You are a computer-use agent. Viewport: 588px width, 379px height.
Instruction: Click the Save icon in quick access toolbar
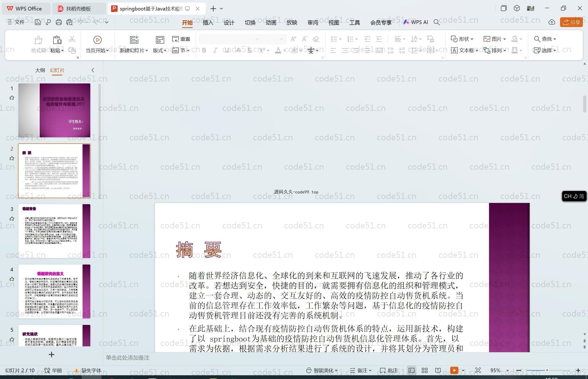38,22
